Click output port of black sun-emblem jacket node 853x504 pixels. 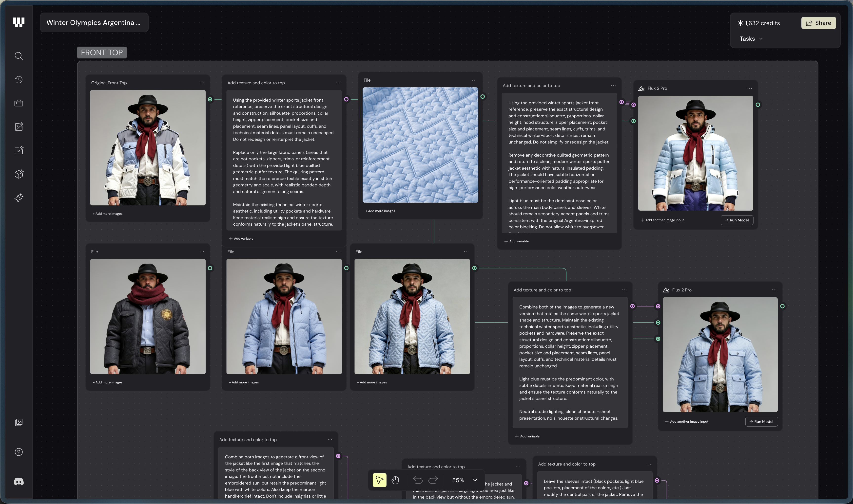(210, 268)
